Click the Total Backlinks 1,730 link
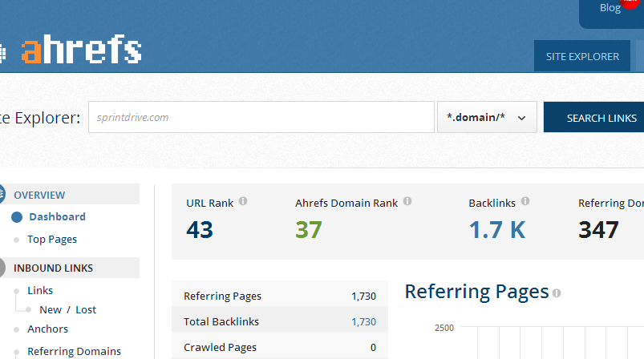644x359 pixels. (x=363, y=321)
